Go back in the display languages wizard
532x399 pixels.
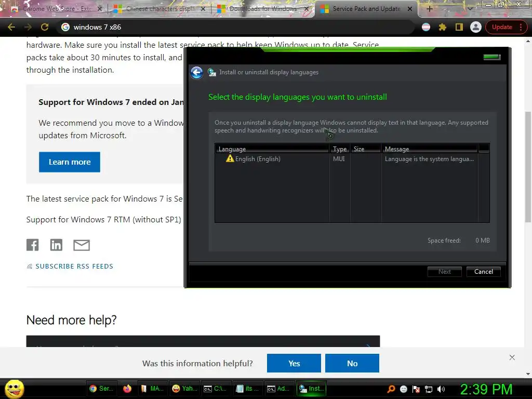click(197, 72)
